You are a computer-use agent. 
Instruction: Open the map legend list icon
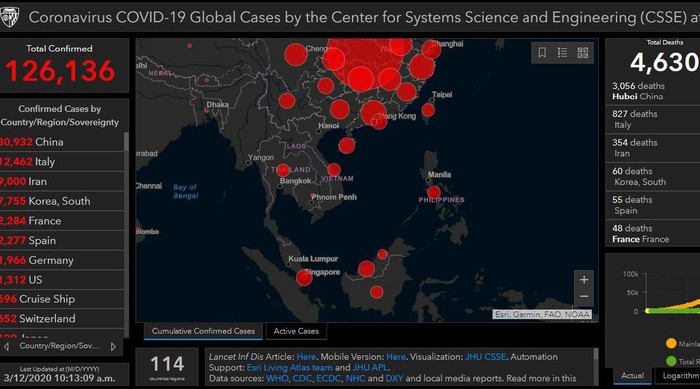[562, 53]
